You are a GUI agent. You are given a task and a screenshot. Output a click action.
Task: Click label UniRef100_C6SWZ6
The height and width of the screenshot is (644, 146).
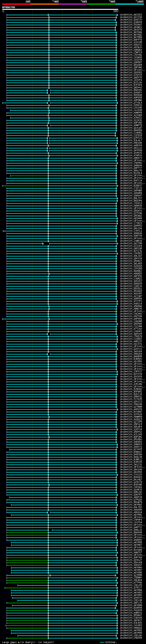[x=131, y=58]
